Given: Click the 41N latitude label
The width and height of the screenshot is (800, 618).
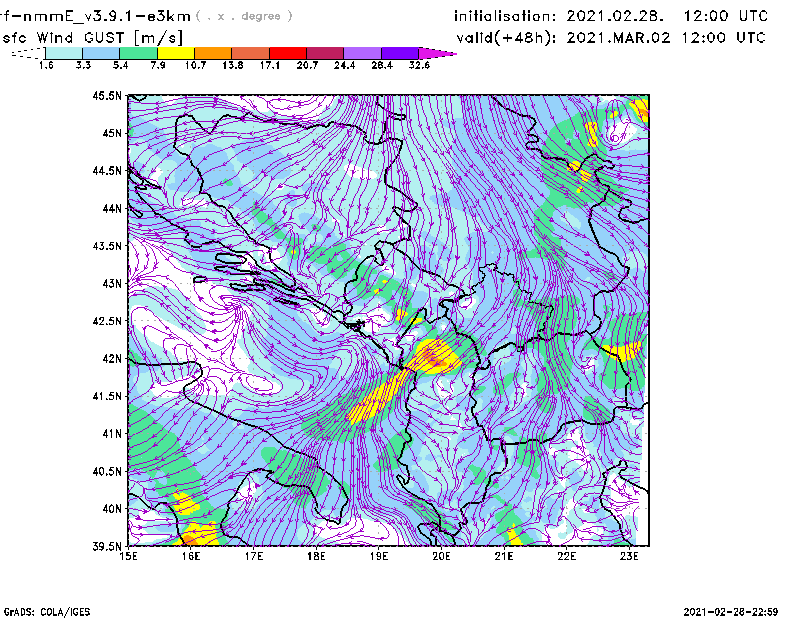Looking at the screenshot, I should [x=112, y=433].
